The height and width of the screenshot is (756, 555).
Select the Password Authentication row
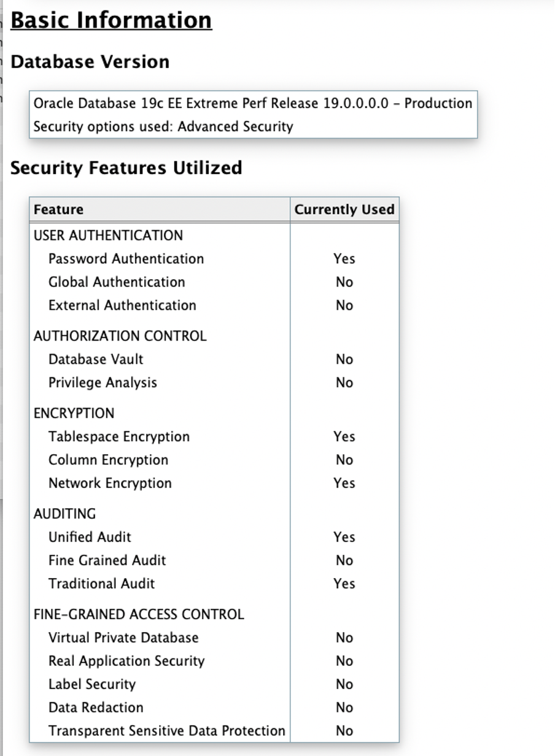126,259
